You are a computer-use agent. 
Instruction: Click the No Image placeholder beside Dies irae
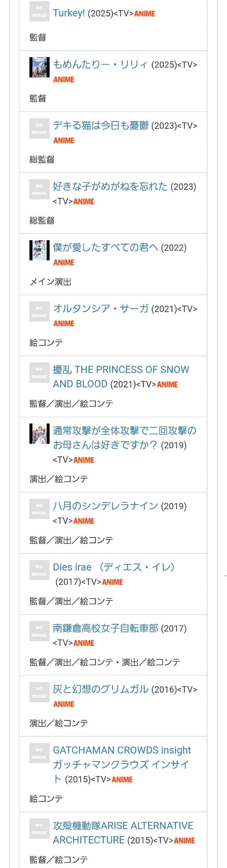point(39,570)
